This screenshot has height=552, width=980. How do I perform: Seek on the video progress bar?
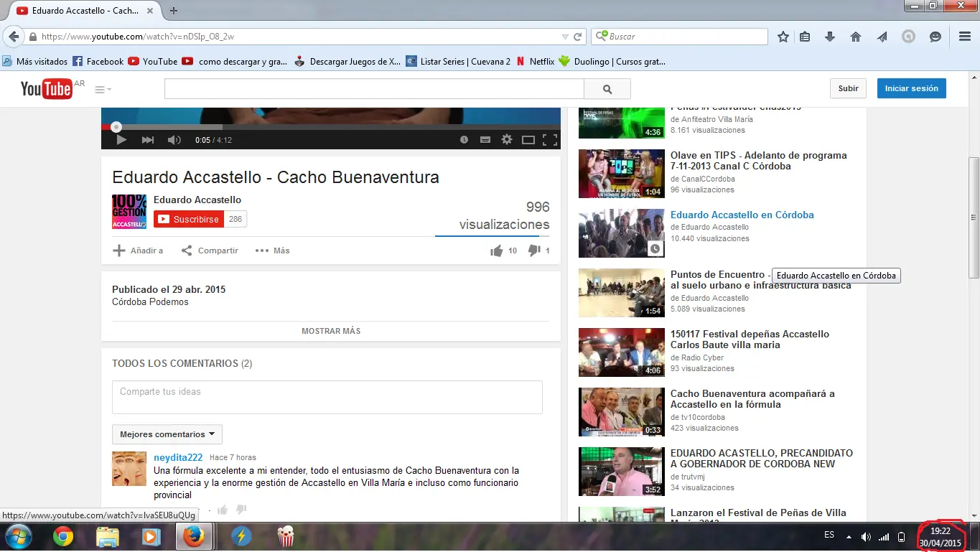click(331, 127)
